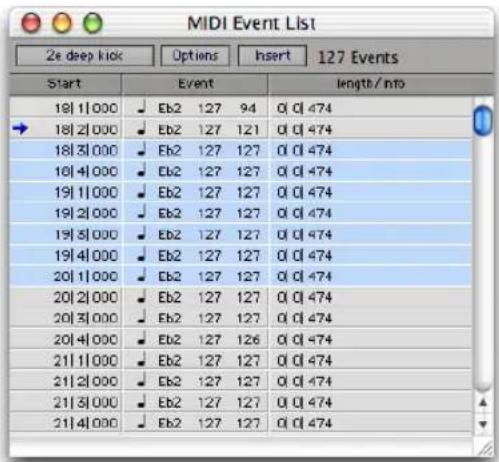This screenshot has width=499, height=462.
Task: Click length 0|0|474 in row 20|3|000
Action: (304, 319)
